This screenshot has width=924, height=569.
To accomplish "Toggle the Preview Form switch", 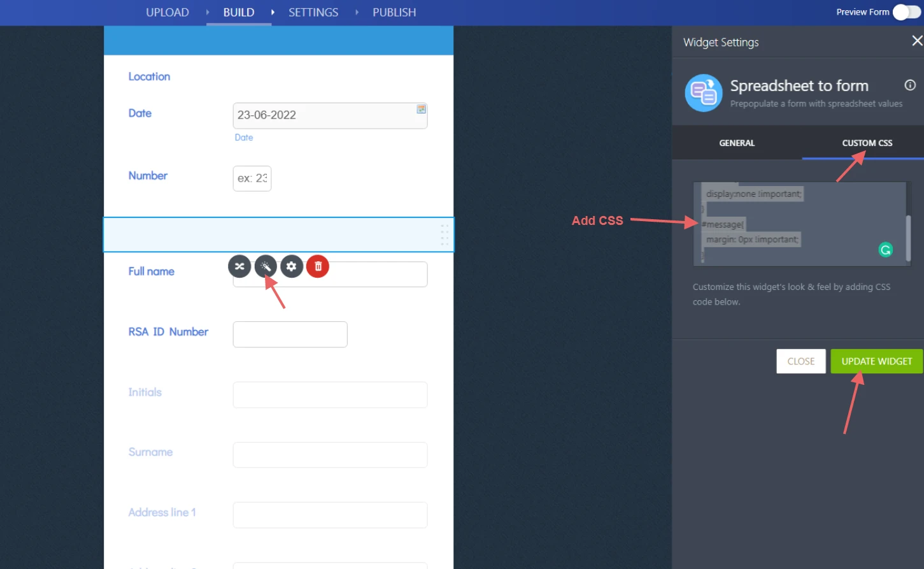I will [906, 12].
